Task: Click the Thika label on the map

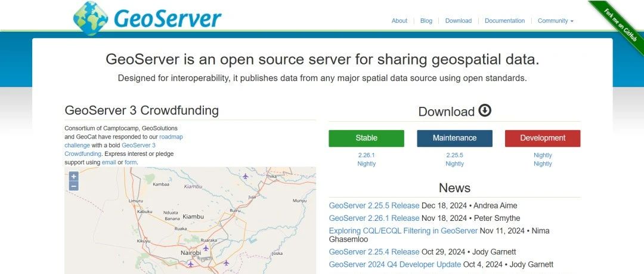Action: (271, 177)
